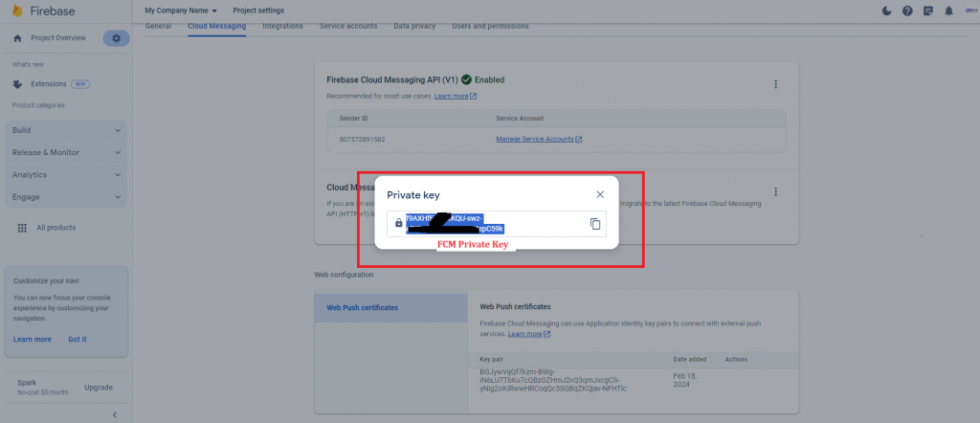Click Learn more in Customize your nav
Image resolution: width=980 pixels, height=423 pixels.
pos(33,340)
